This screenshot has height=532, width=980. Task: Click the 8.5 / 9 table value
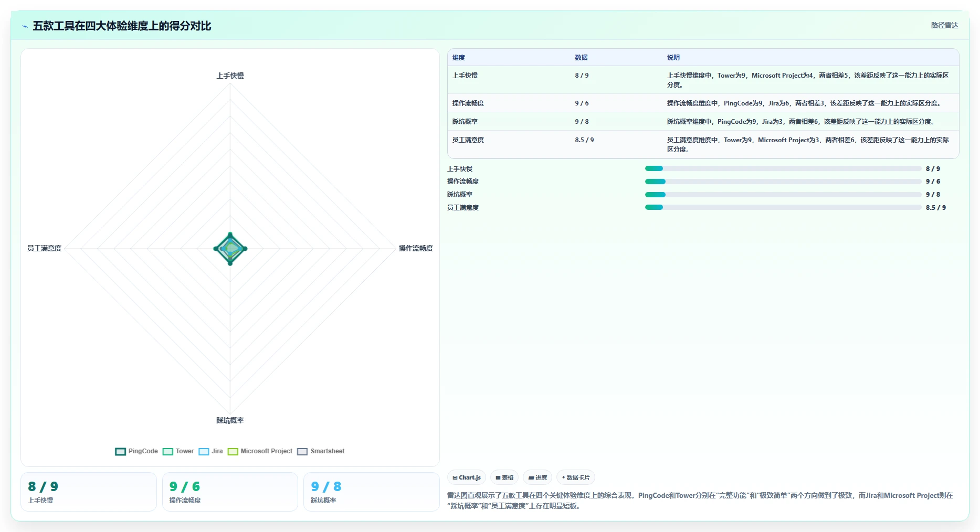tap(584, 140)
